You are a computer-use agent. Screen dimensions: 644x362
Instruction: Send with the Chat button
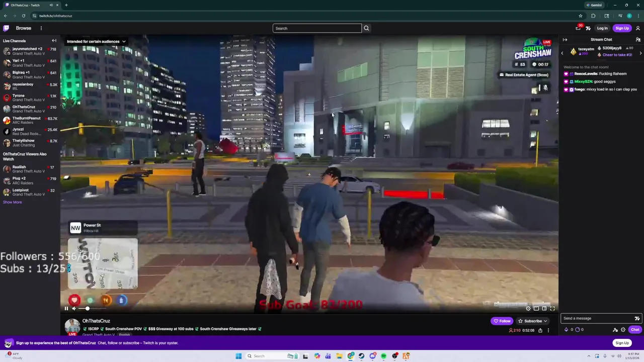pos(635,330)
